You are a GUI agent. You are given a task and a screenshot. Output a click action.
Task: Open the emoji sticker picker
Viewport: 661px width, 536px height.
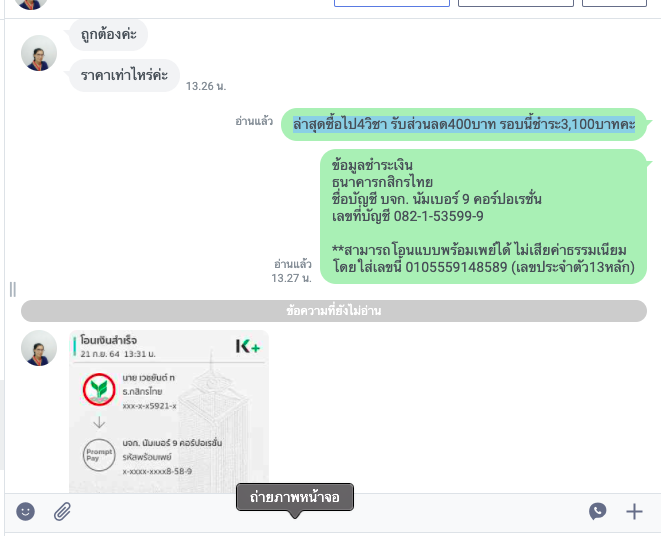click(x=25, y=512)
